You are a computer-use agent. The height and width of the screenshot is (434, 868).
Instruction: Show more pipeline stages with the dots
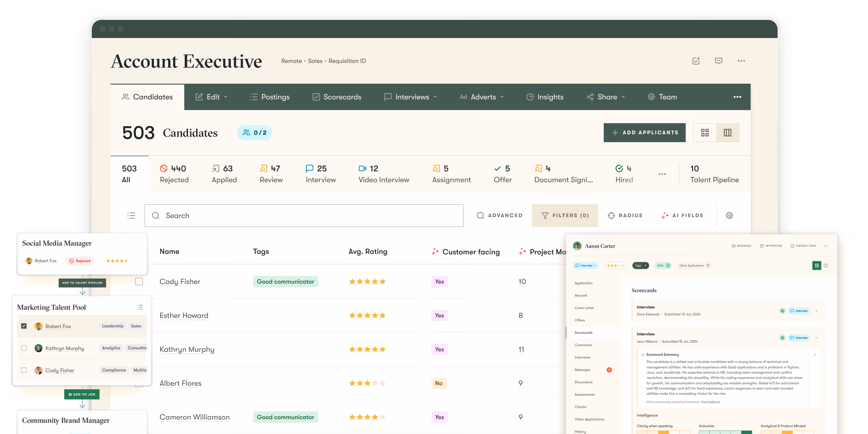point(662,174)
